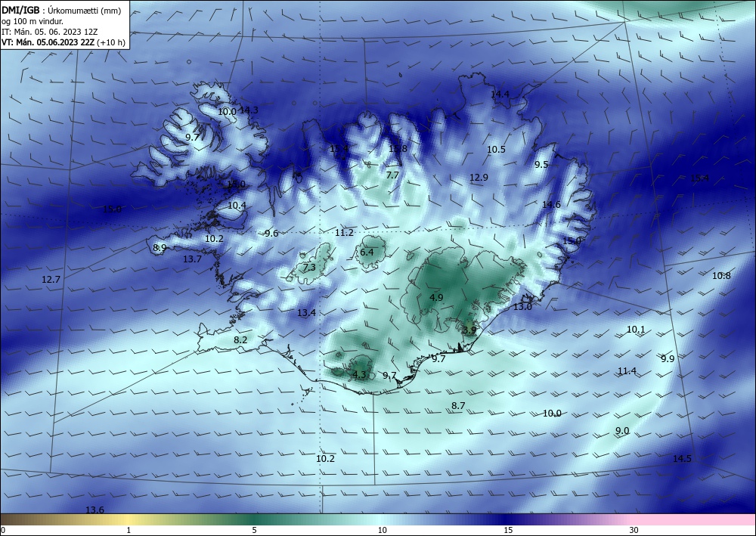The height and width of the screenshot is (536, 756).
Task: Select the 14.5 value label
Action: coord(682,458)
